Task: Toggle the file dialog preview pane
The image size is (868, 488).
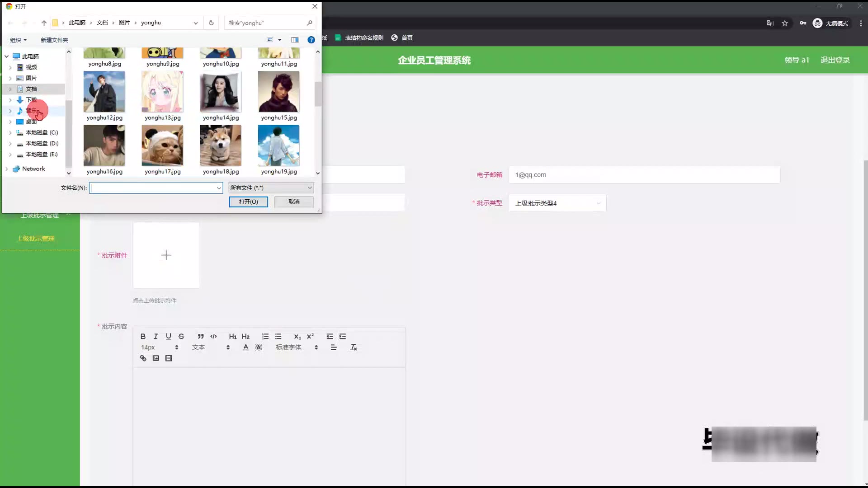Action: click(x=295, y=40)
